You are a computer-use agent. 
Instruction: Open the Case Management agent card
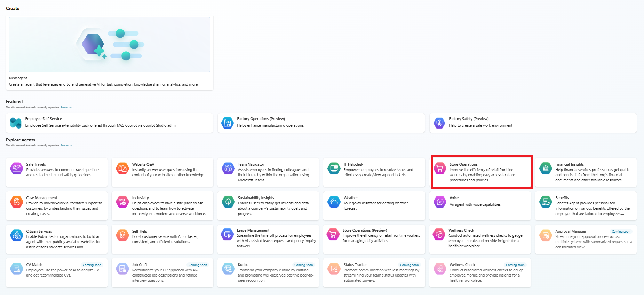pyautogui.click(x=57, y=205)
